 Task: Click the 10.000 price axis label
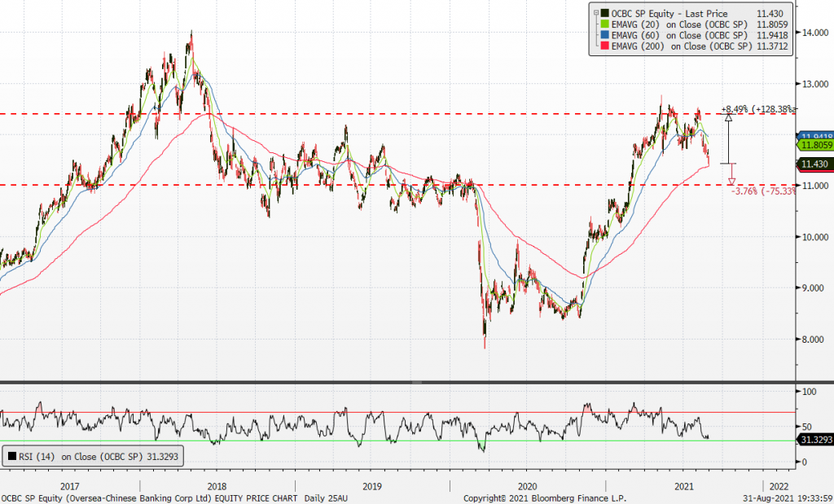pyautogui.click(x=814, y=237)
